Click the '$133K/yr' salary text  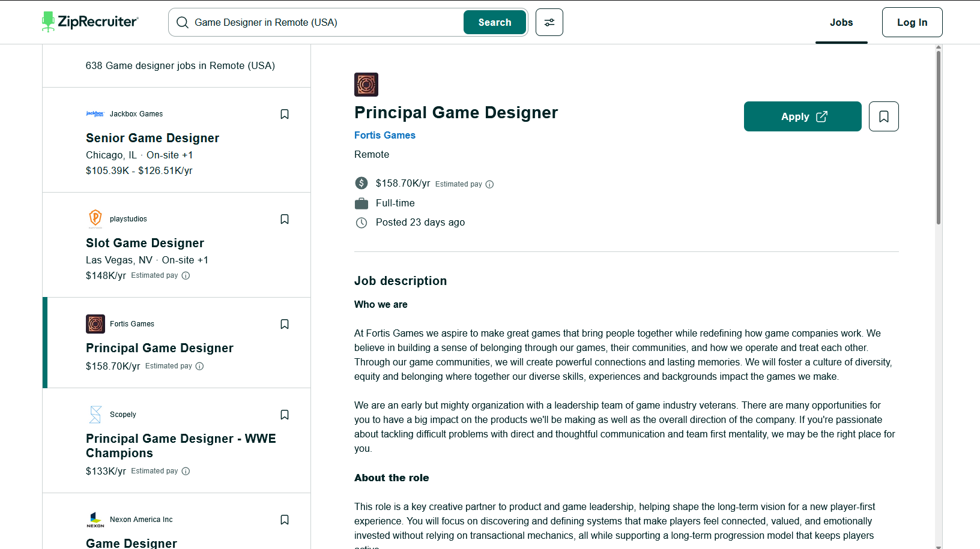pyautogui.click(x=106, y=471)
